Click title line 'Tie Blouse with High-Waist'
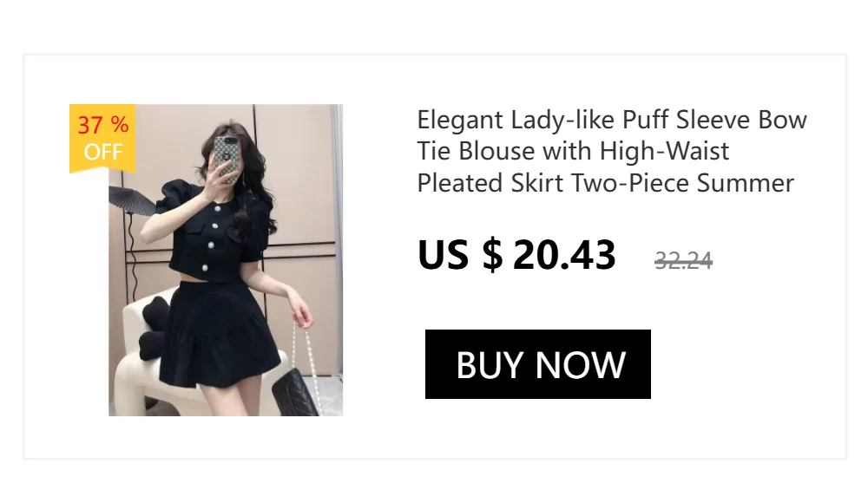868x503 pixels. [573, 151]
